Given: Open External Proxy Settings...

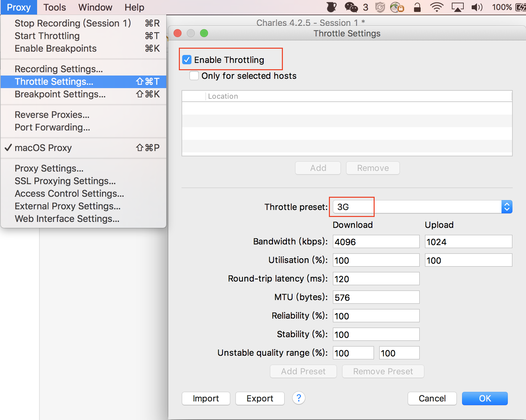Looking at the screenshot, I should 83,206.
